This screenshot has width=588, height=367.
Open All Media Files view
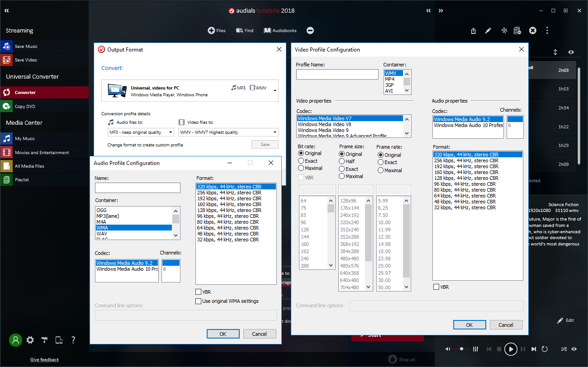(44, 166)
